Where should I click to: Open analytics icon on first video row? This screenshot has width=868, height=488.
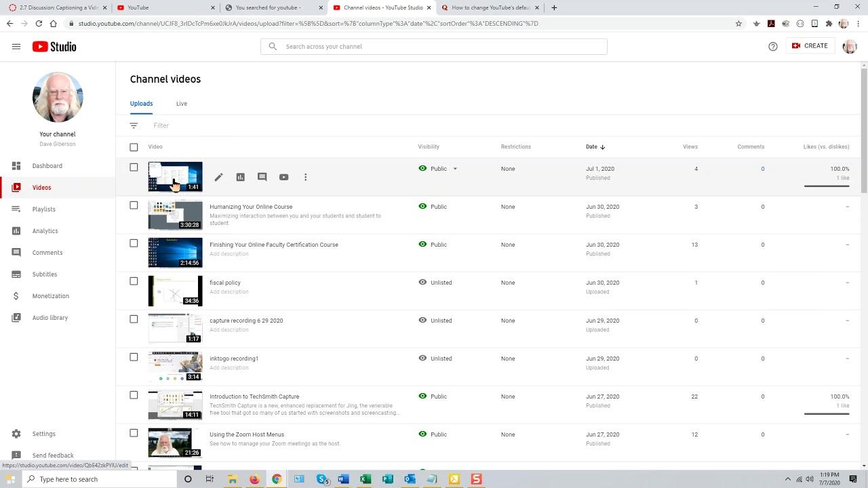240,177
